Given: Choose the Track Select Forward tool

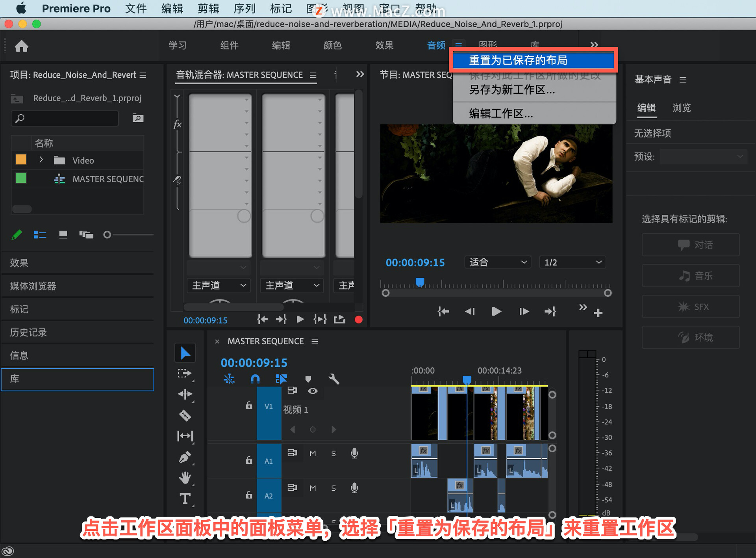Looking at the screenshot, I should point(185,373).
